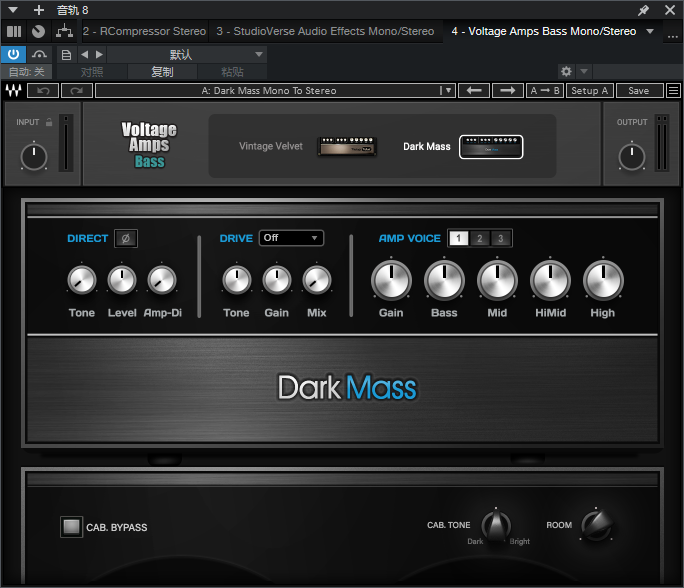Adjust the OUTPUT knob
The height and width of the screenshot is (588, 684).
632,157
